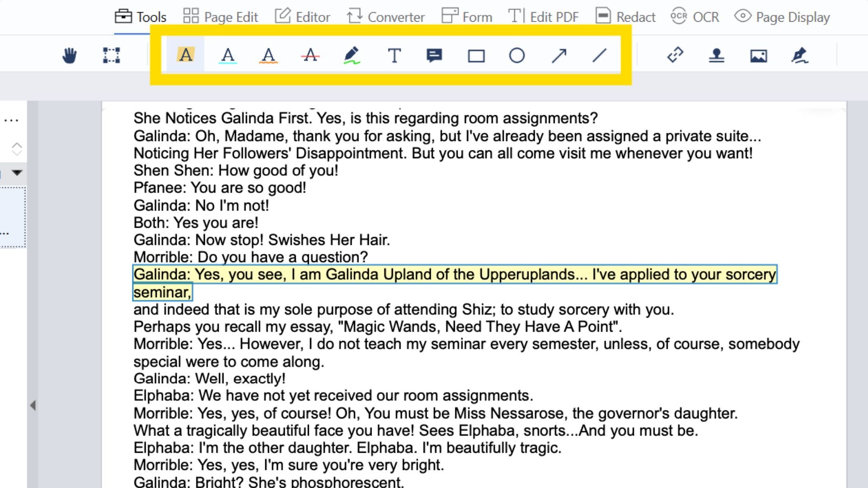The width and height of the screenshot is (868, 488).
Task: Select the Strikethrough text tool
Action: point(310,56)
